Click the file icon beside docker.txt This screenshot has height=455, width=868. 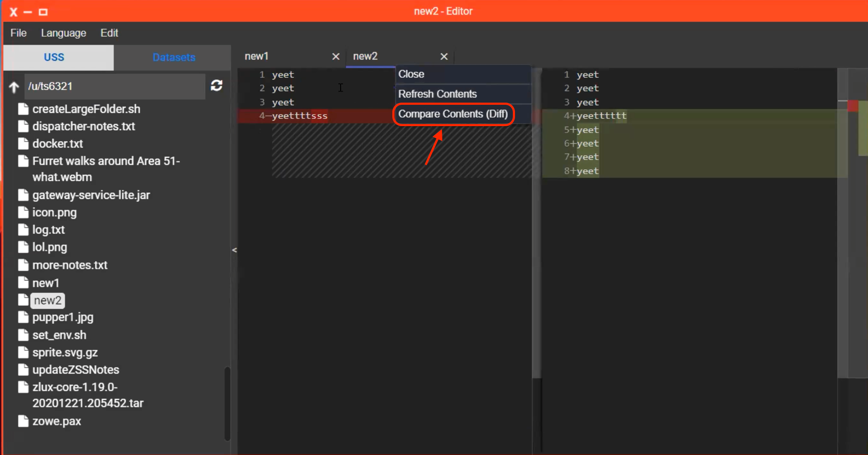tap(24, 144)
